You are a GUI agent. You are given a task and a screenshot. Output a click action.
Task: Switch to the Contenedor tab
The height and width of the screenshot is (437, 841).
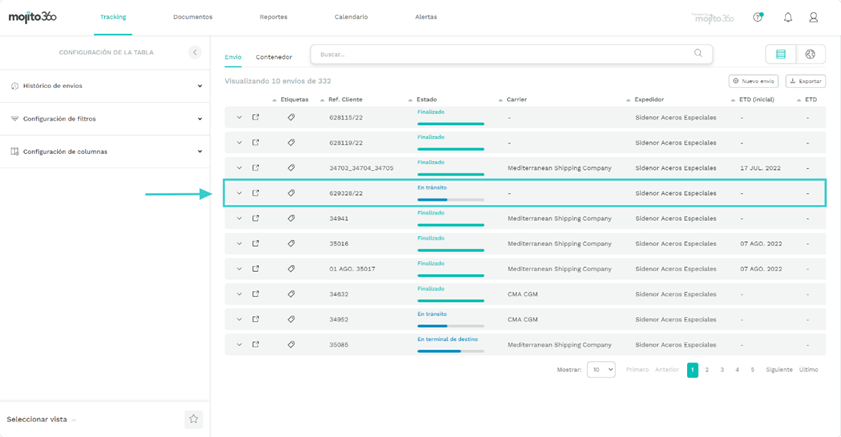click(274, 58)
